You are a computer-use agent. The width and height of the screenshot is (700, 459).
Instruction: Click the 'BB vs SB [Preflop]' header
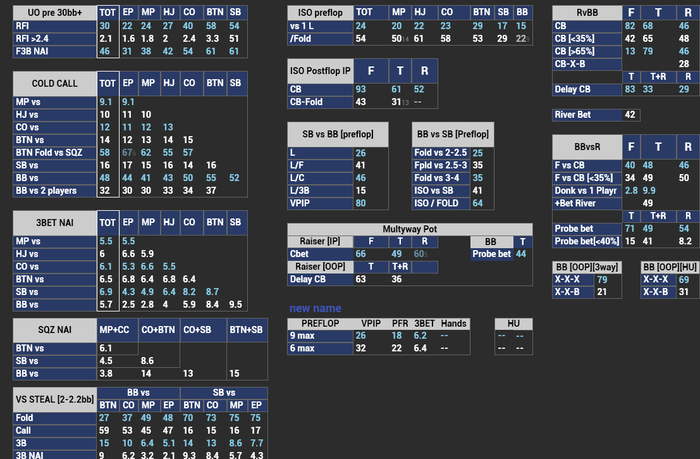coord(453,134)
